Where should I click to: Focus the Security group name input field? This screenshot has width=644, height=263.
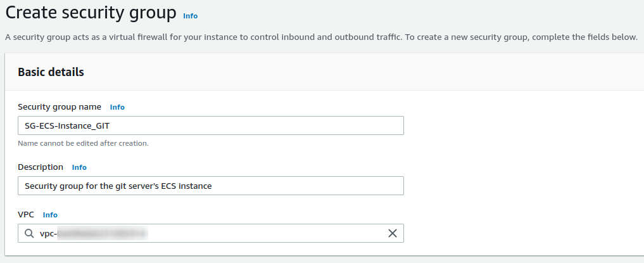(x=253, y=125)
